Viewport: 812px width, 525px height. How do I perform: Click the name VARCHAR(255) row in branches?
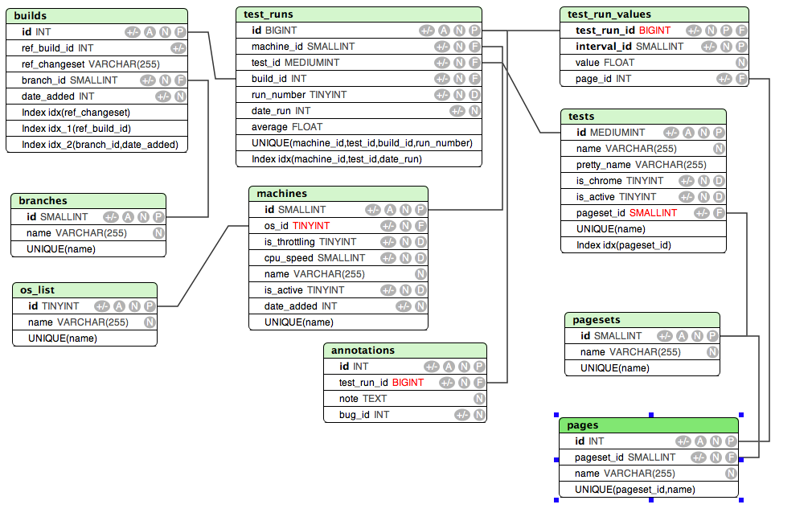point(88,233)
